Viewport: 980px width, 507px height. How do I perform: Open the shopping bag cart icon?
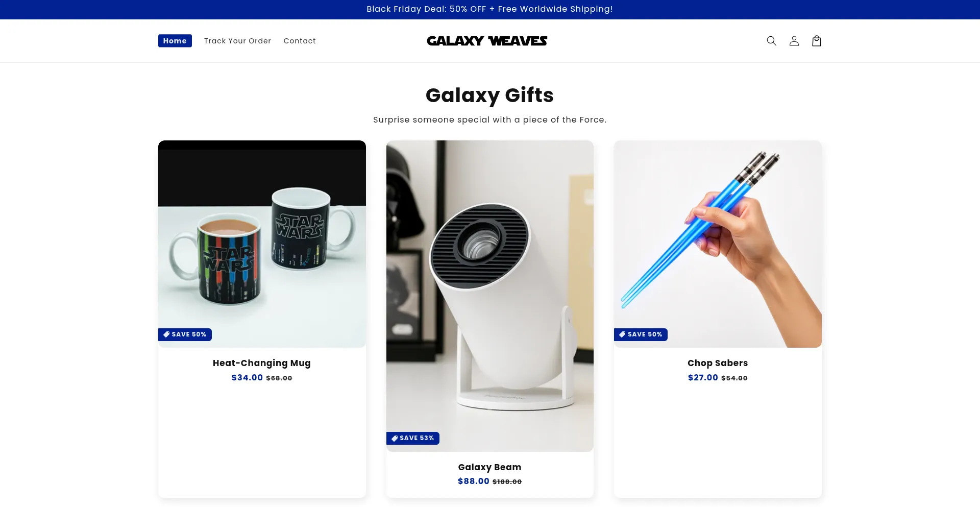click(816, 41)
